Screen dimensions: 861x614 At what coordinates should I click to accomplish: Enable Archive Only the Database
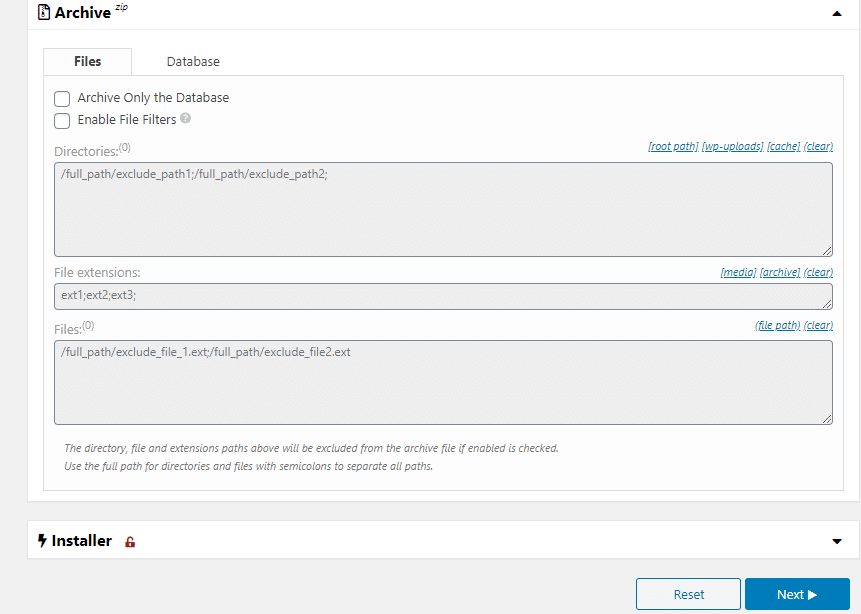(x=61, y=99)
